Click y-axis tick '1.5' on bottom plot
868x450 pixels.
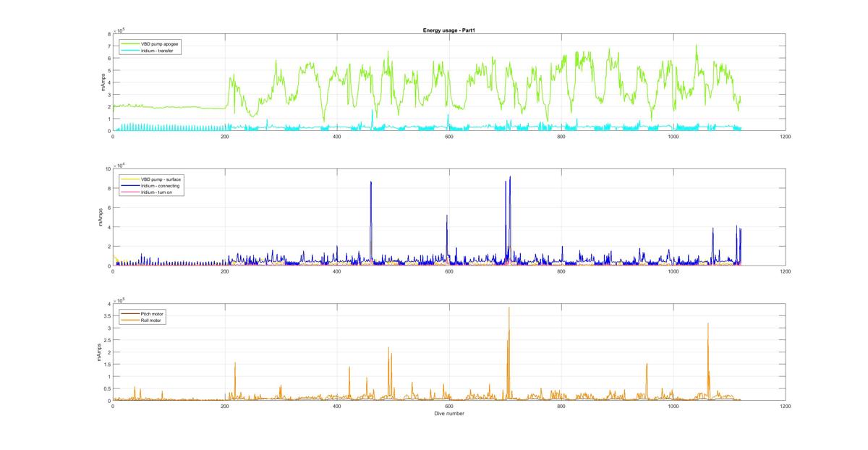point(107,364)
